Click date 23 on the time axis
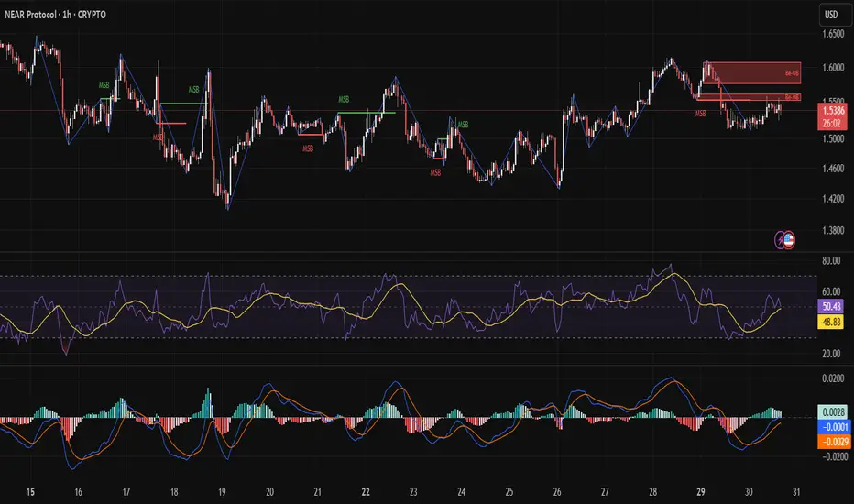This screenshot has height=504, width=854. (413, 492)
